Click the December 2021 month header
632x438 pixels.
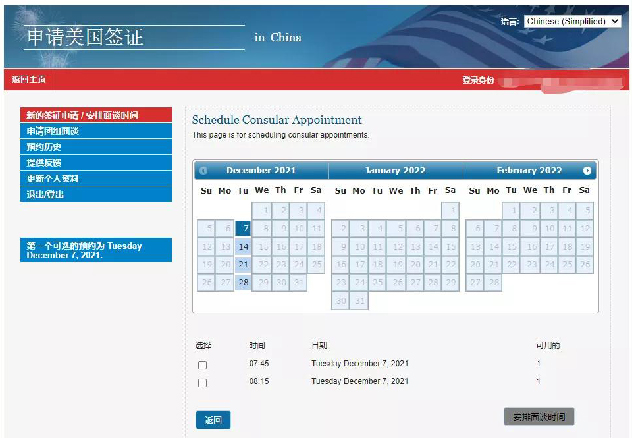[261, 170]
